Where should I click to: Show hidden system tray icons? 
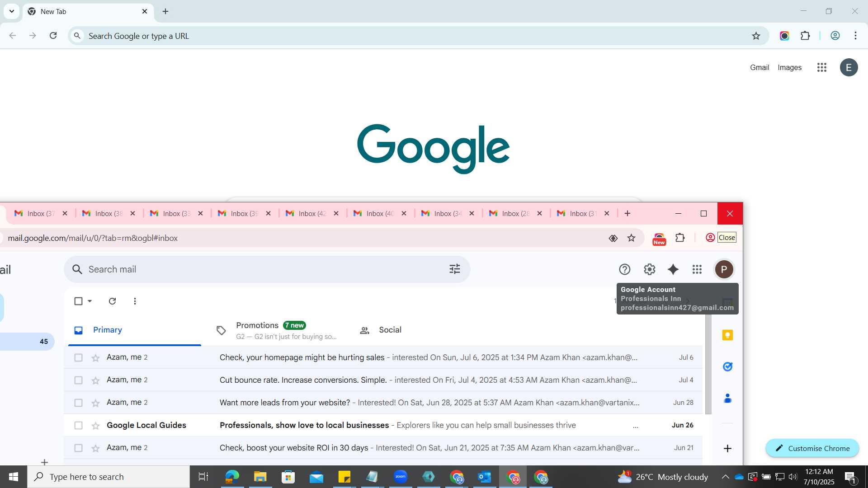725,477
